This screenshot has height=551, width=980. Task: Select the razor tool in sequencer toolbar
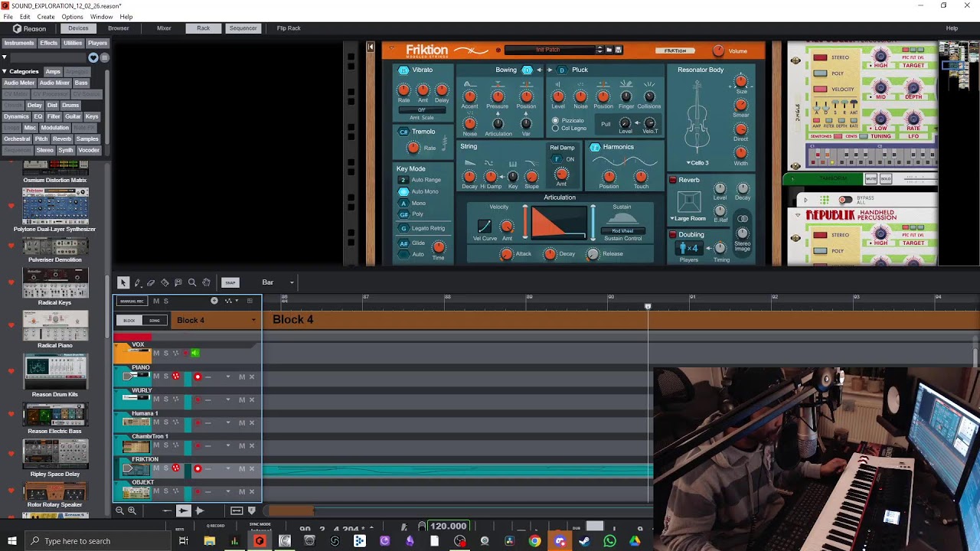coord(165,282)
